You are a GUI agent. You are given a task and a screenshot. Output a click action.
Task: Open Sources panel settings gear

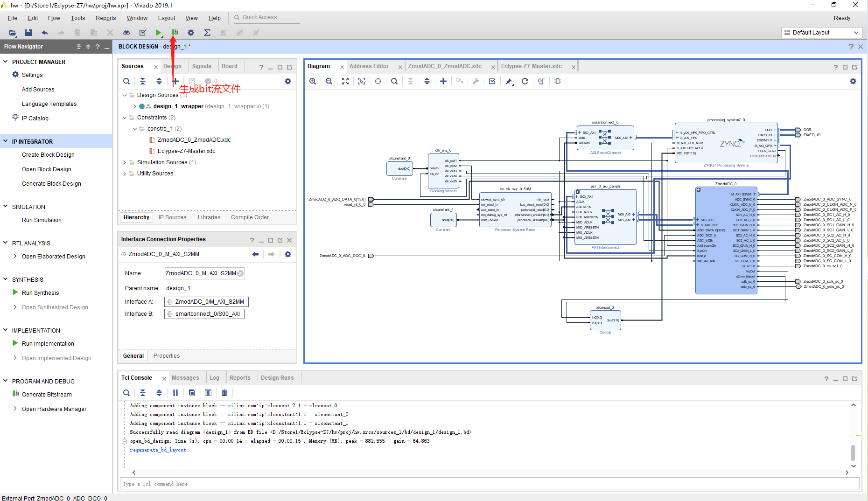click(x=288, y=81)
